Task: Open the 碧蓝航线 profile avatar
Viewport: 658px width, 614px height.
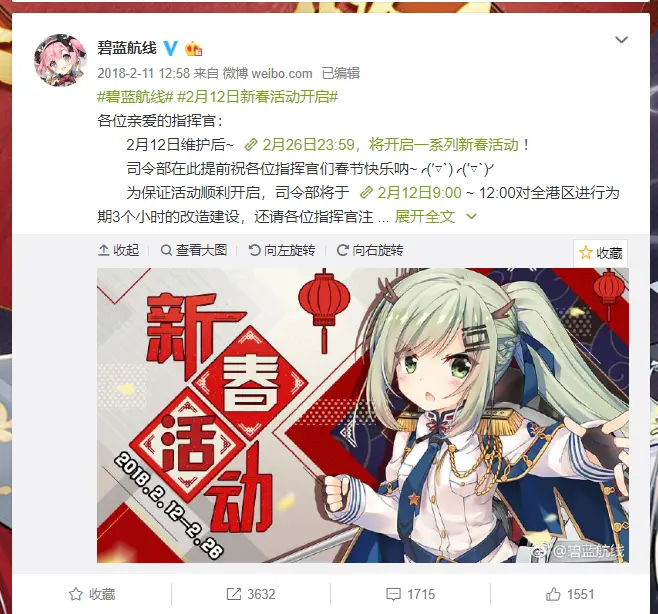Action: point(60,60)
